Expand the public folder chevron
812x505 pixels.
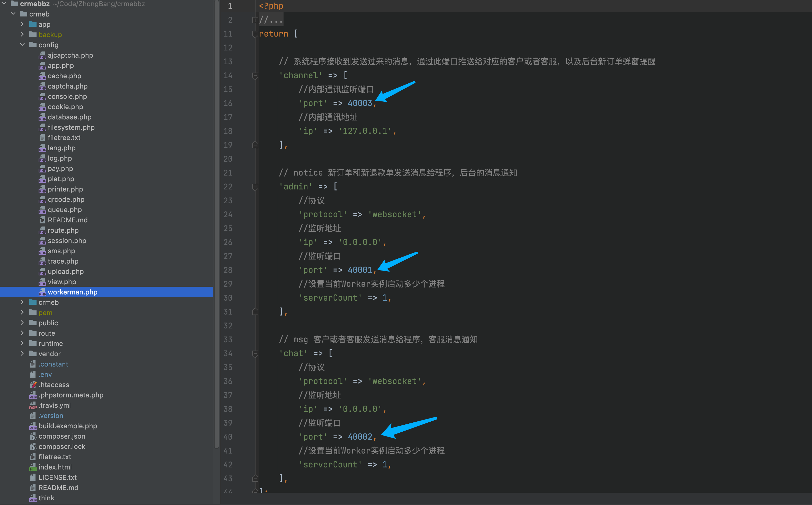22,323
